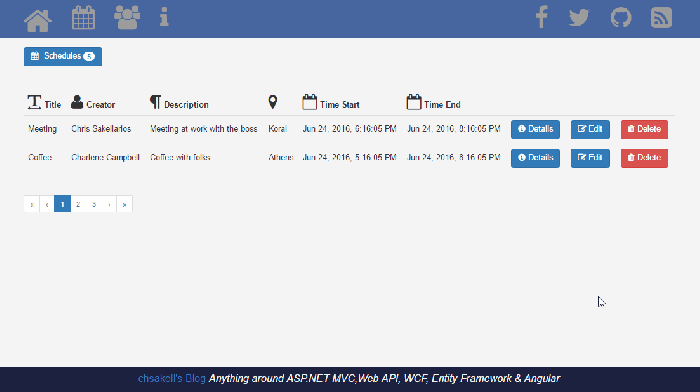Jump to last page in pagination

point(125,204)
